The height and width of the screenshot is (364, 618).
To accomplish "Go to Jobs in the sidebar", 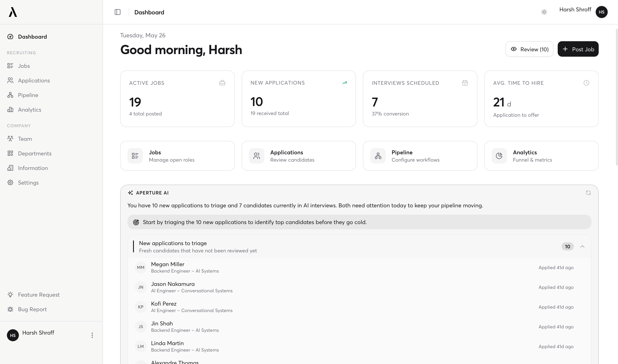I will (51, 66).
